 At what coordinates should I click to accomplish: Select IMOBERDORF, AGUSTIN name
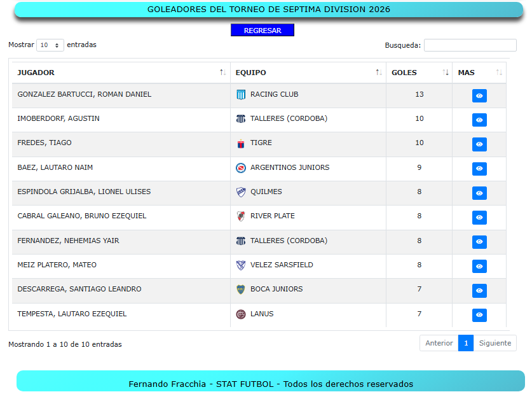(58, 118)
